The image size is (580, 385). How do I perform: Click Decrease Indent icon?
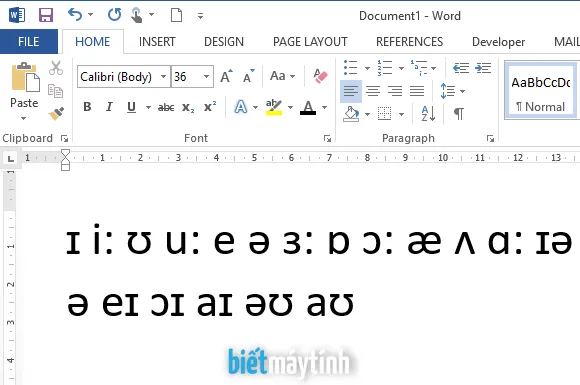[x=461, y=68]
